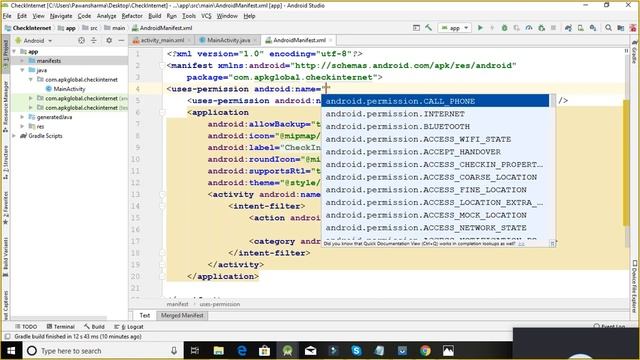Open the AVD Manager icon
Image resolution: width=640 pixels, height=360 pixels.
(x=580, y=28)
